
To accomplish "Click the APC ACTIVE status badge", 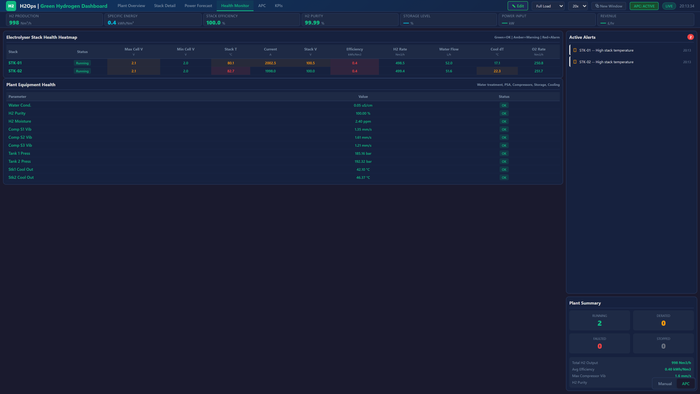I will click(x=644, y=6).
